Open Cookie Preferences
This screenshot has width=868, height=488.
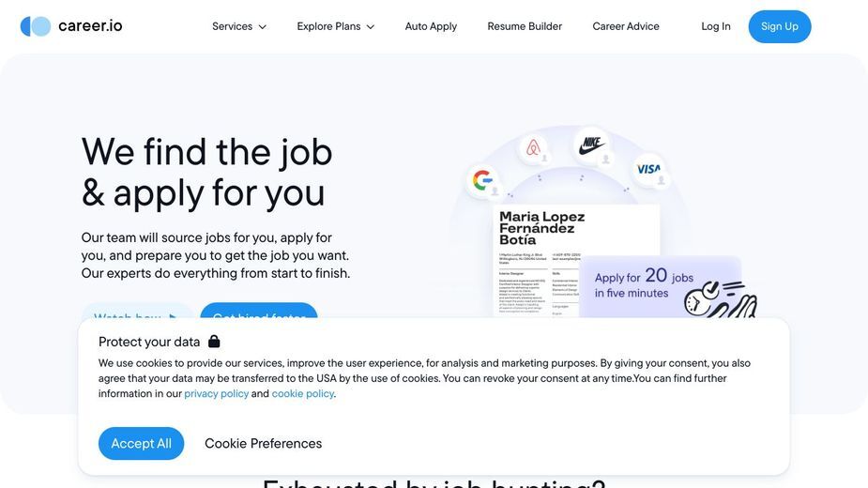coord(263,443)
